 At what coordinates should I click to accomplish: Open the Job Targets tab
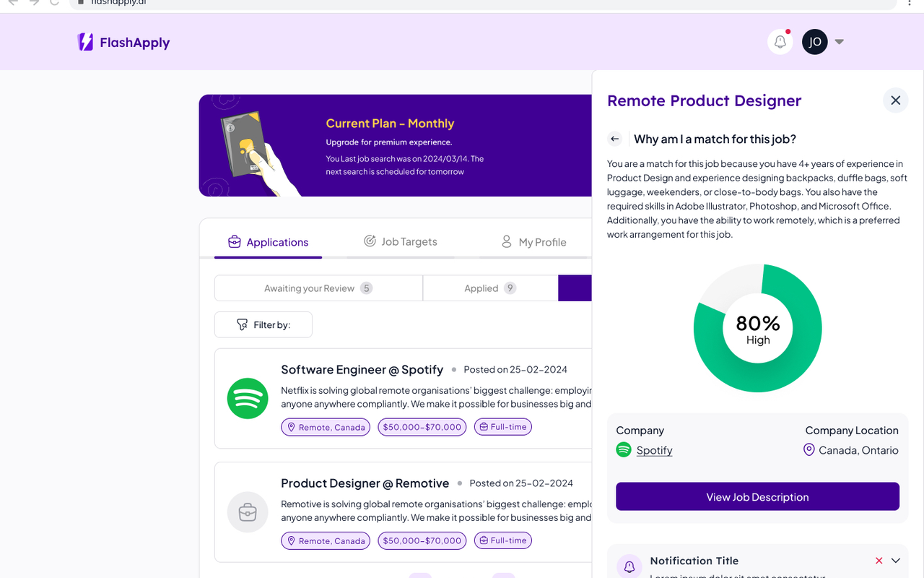click(x=401, y=241)
